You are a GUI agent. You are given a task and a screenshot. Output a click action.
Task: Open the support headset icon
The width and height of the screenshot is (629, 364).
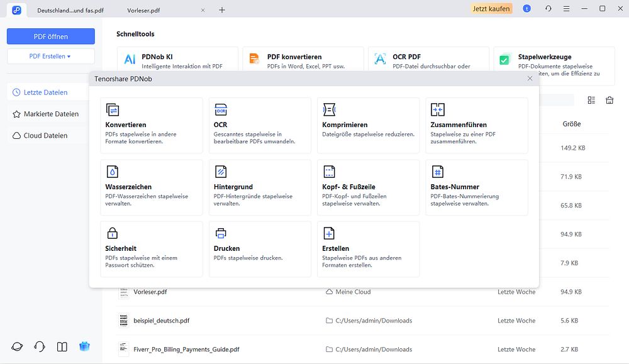click(x=39, y=346)
